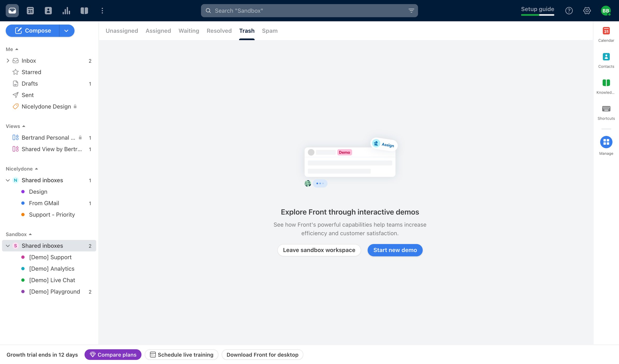The width and height of the screenshot is (619, 364).
Task: Switch to the Spam tab
Action: [270, 31]
